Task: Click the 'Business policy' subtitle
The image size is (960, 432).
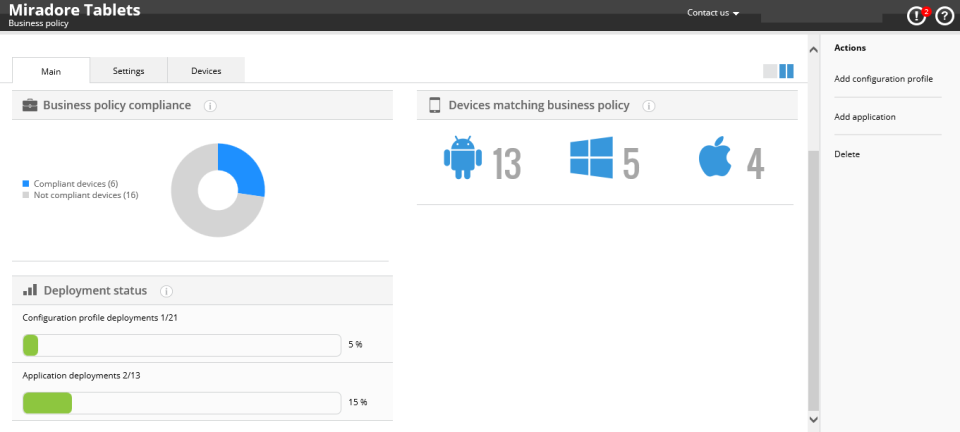Action: point(38,23)
